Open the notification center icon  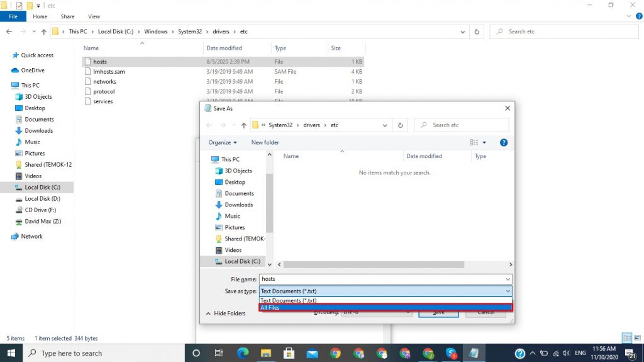pos(629,353)
